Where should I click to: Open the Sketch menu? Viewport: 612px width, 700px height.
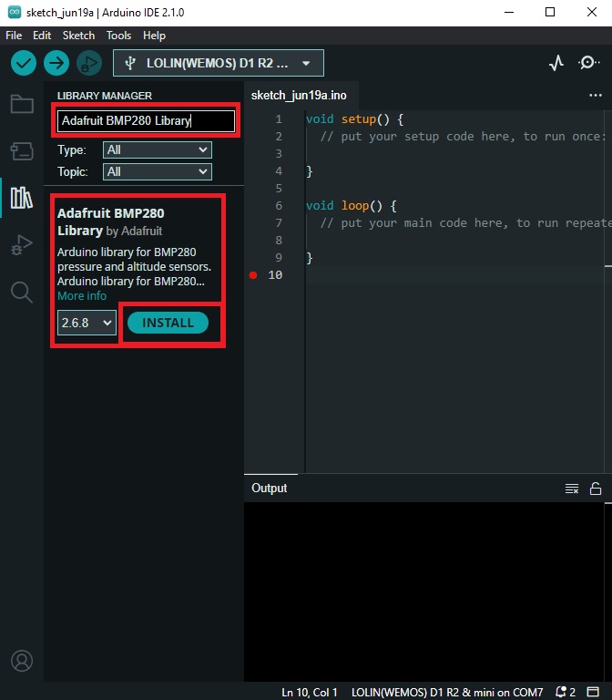click(78, 36)
